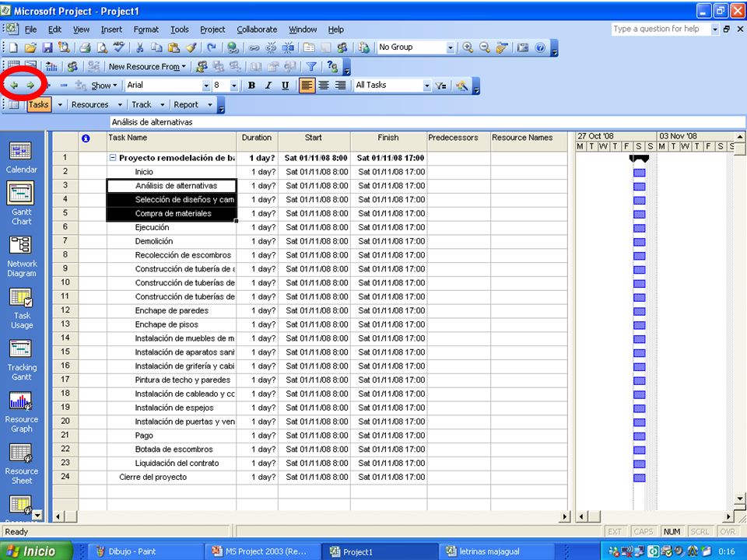
Task: Link the selected tasks with the chain icon
Action: coord(254,47)
